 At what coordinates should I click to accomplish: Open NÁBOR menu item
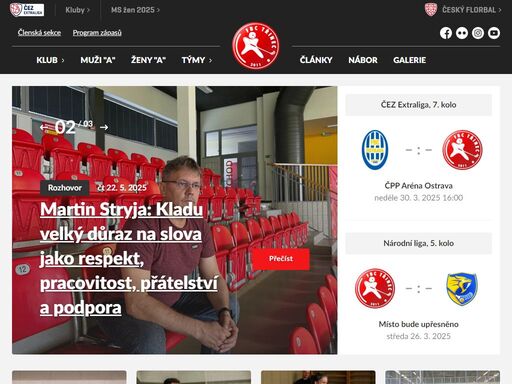[x=363, y=60]
